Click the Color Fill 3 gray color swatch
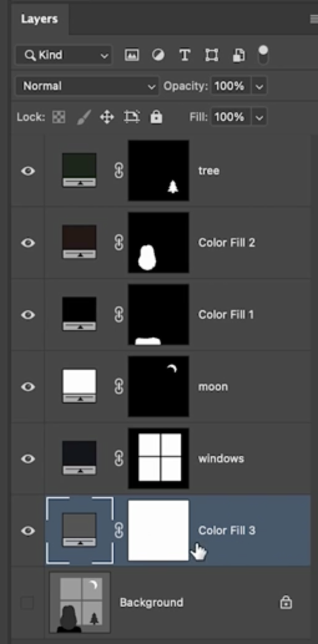Image resolution: width=318 pixels, height=644 pixels. click(x=79, y=530)
